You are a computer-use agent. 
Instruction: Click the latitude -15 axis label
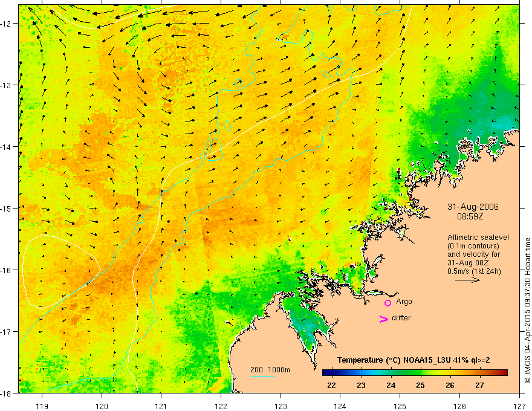[6, 208]
